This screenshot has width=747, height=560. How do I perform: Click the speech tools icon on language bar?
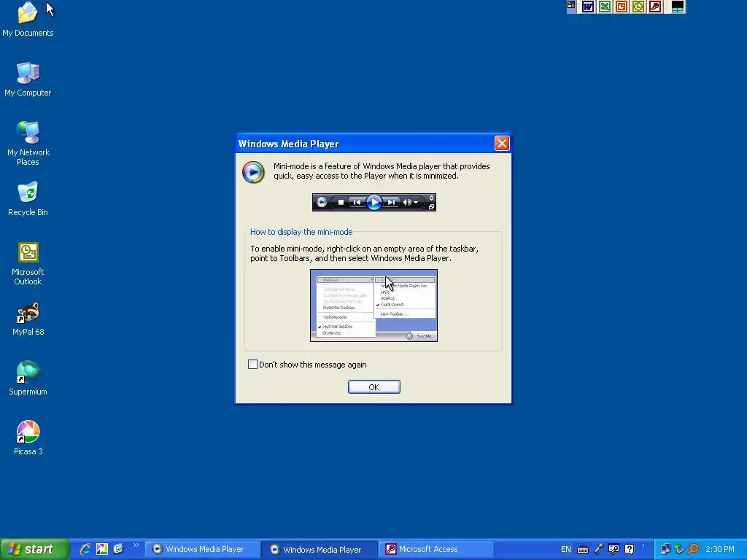coord(614,550)
